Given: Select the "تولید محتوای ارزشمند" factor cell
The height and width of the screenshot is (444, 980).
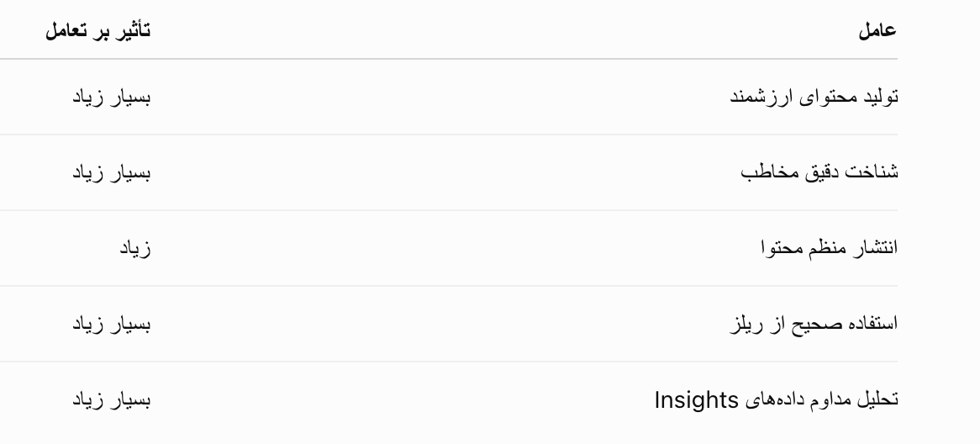Looking at the screenshot, I should tap(814, 97).
